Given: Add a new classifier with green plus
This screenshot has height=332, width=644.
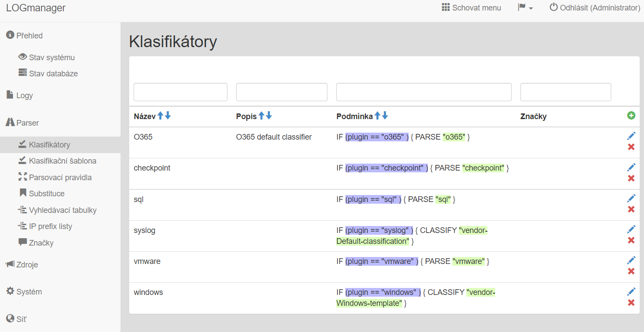Looking at the screenshot, I should pyautogui.click(x=631, y=116).
